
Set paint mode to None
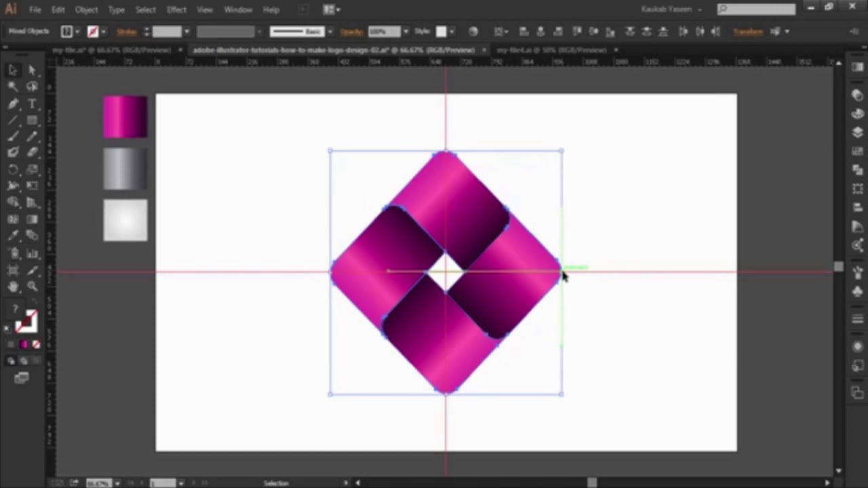point(35,345)
